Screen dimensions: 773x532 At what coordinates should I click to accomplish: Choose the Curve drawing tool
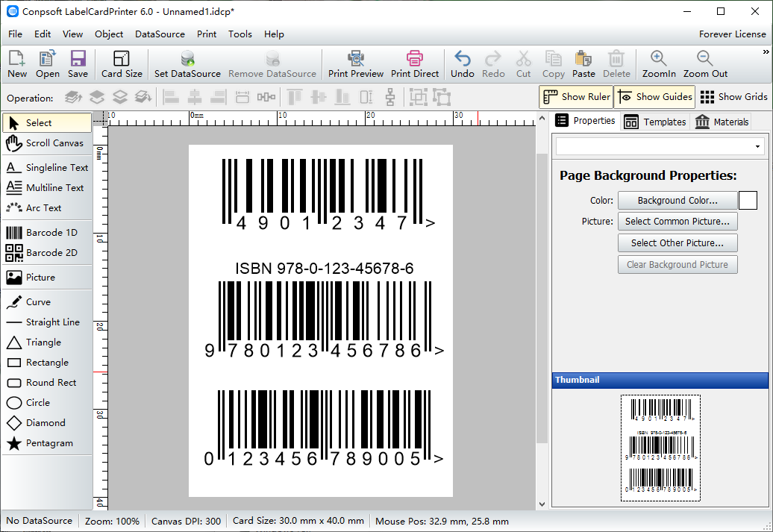[x=47, y=301]
